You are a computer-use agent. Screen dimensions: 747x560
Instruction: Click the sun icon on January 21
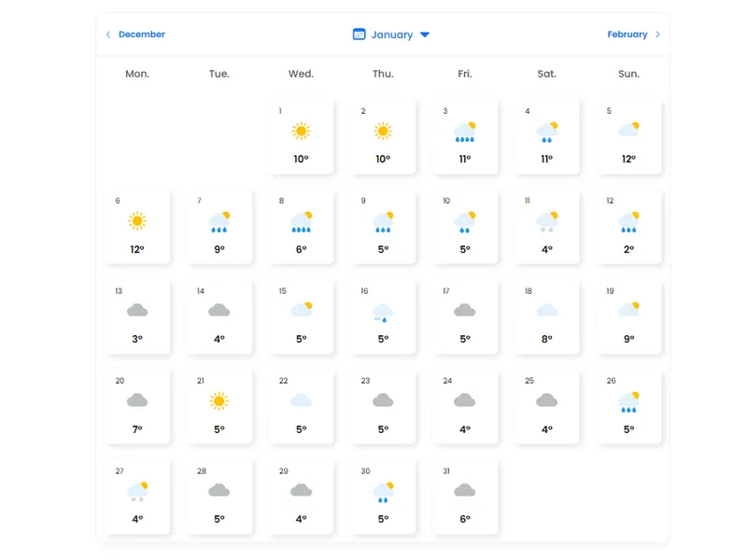pos(219,401)
